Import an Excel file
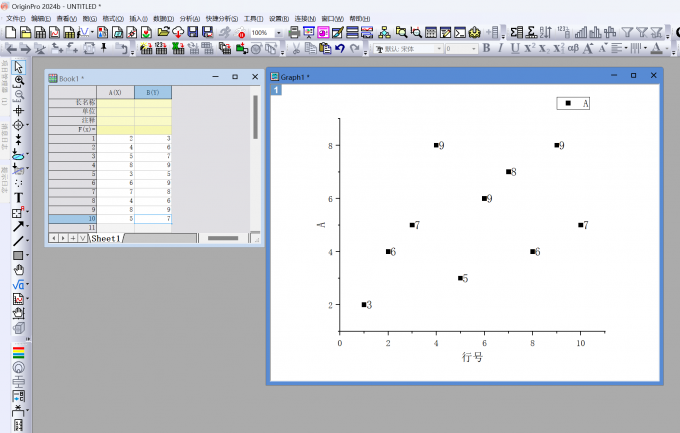680x433 pixels. pos(178,48)
